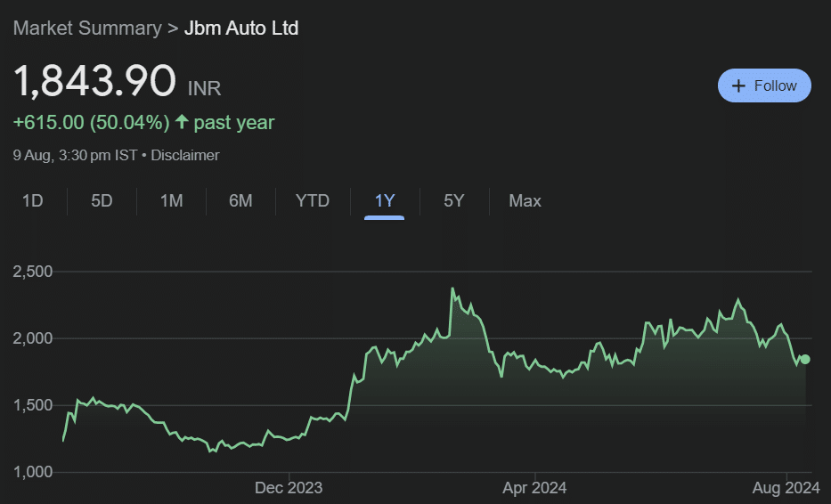This screenshot has height=504, width=831.
Task: Show the YTD chart range
Action: (x=313, y=201)
